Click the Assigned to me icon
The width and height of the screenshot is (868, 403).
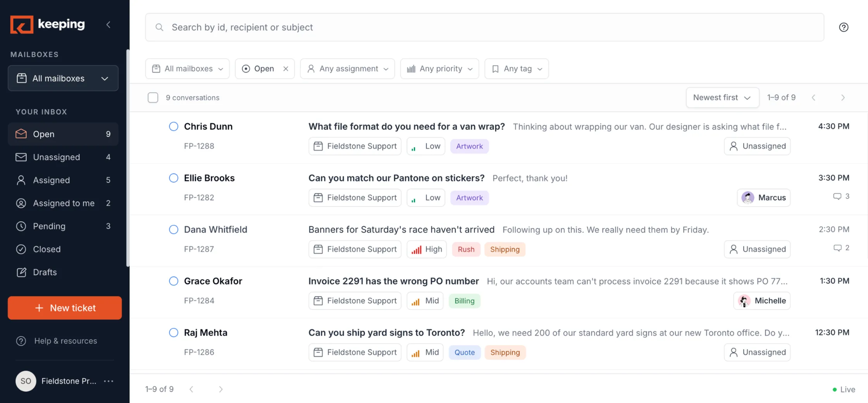click(21, 203)
